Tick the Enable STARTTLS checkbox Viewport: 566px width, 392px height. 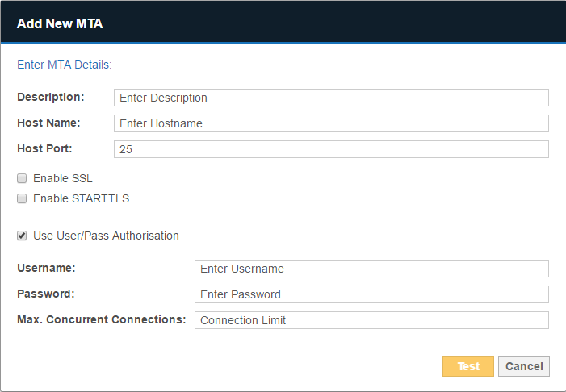pos(23,198)
